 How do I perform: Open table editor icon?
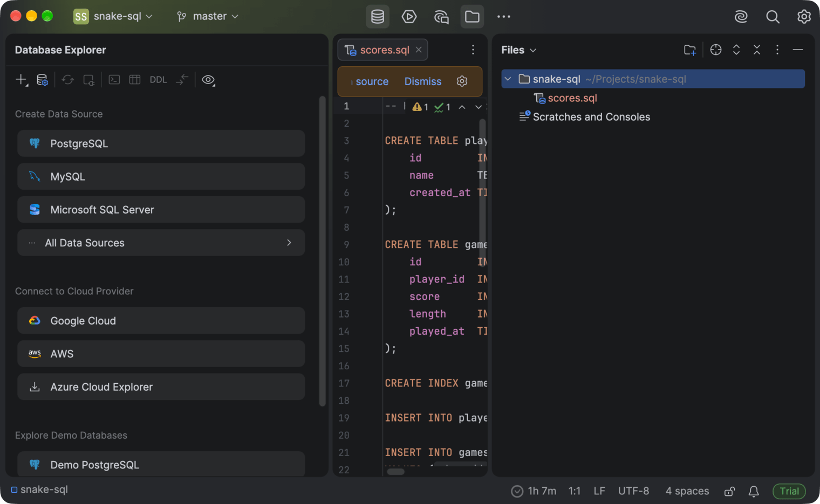coord(135,80)
